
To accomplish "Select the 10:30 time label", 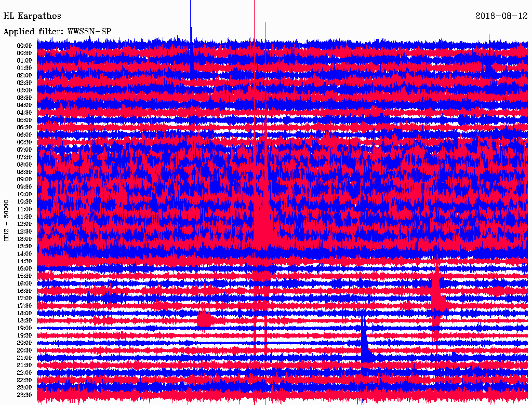I will point(24,202).
